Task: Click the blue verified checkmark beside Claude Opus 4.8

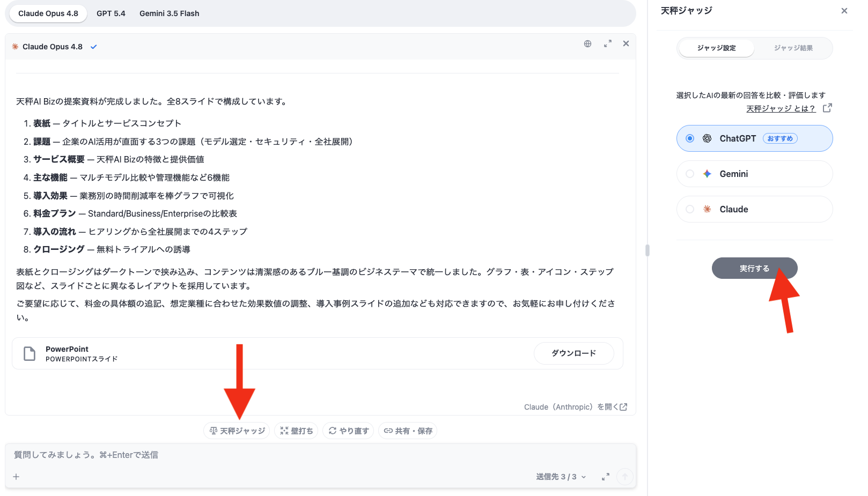Action: (x=94, y=47)
